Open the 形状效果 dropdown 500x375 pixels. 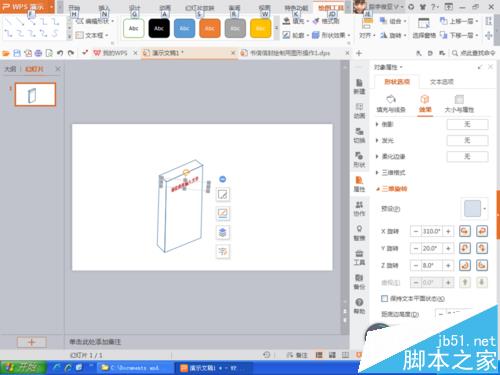click(x=331, y=35)
